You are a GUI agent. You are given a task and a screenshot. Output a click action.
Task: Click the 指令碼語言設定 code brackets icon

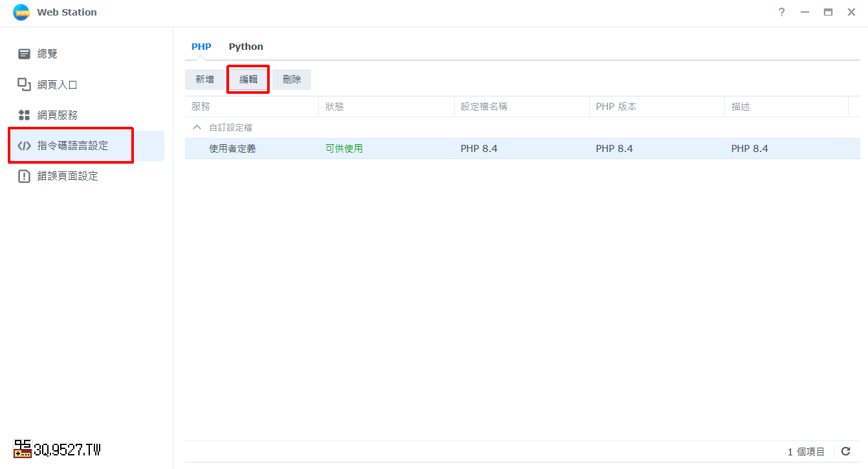pyautogui.click(x=24, y=146)
